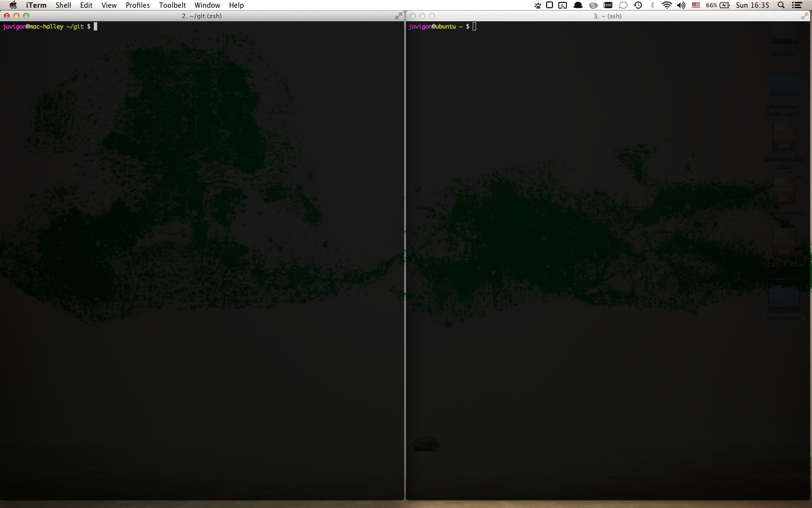Image resolution: width=812 pixels, height=508 pixels.
Task: Open the battery 66% status menu
Action: [x=718, y=5]
